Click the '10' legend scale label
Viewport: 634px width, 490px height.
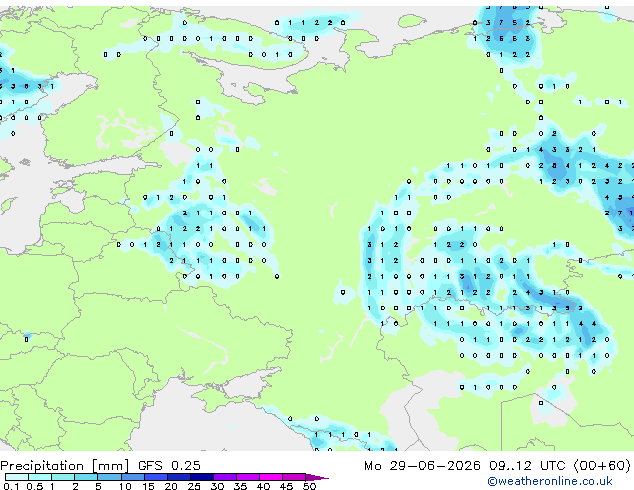pyautogui.click(x=125, y=486)
